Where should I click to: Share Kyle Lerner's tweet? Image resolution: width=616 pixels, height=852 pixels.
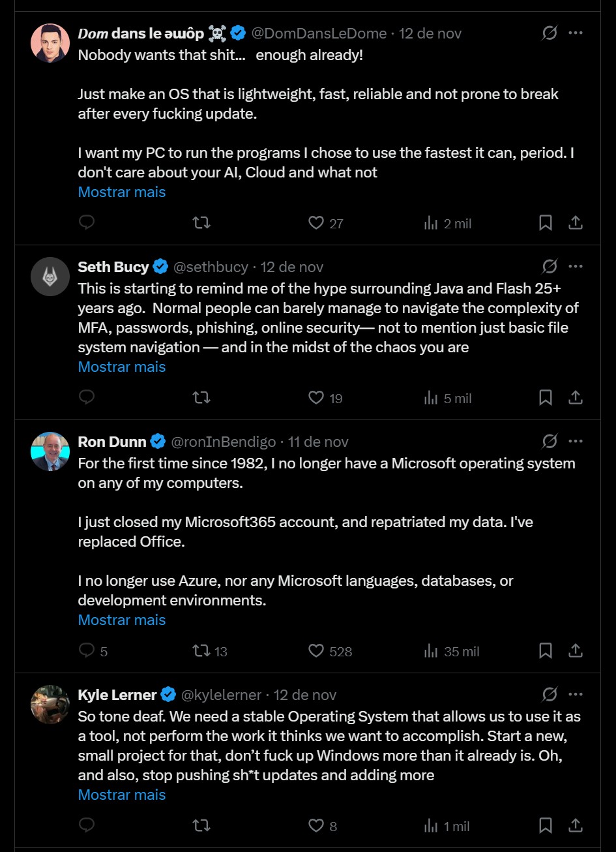pos(576,826)
